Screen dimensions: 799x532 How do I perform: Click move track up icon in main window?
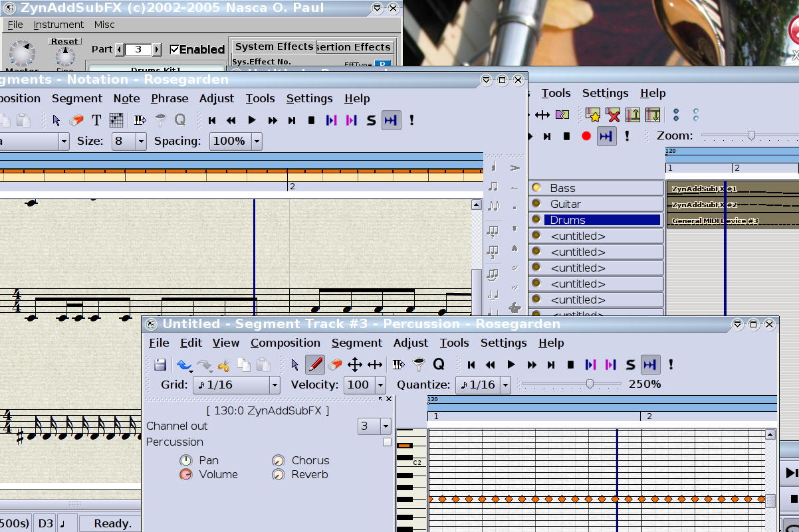(633, 115)
